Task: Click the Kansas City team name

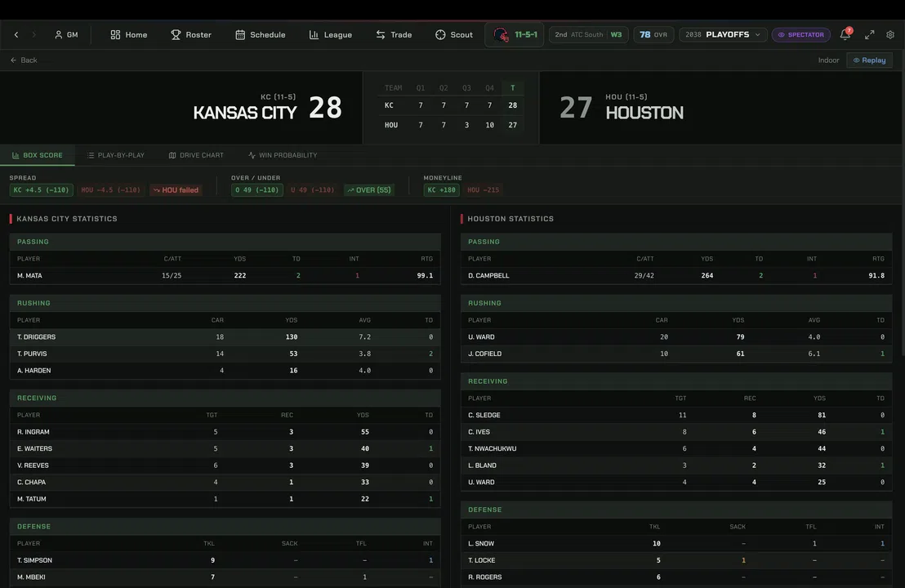Action: (x=245, y=113)
